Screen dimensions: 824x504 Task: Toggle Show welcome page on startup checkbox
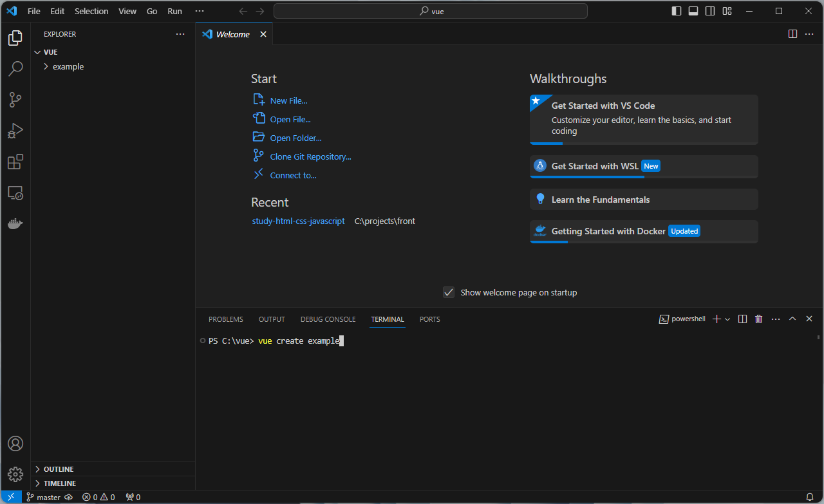[449, 292]
